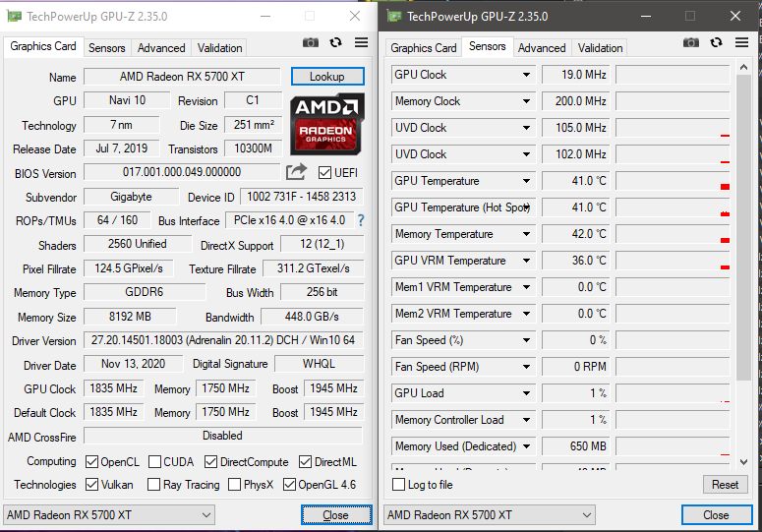Click the Memory Temperature graph
762x532 pixels.
[673, 234]
